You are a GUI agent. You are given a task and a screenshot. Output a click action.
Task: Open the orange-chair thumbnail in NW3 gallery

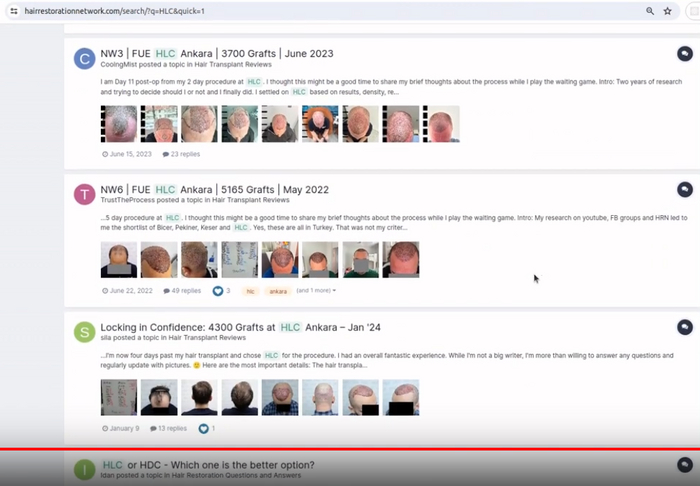pos(320,124)
